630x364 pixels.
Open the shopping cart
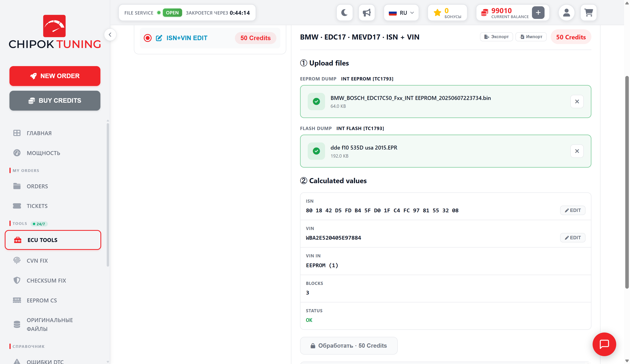pyautogui.click(x=588, y=13)
